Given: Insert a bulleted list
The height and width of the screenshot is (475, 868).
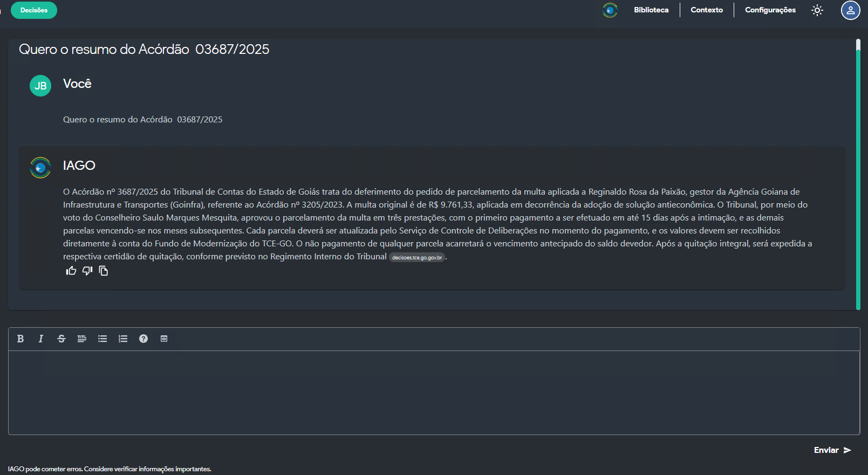Looking at the screenshot, I should [x=102, y=339].
